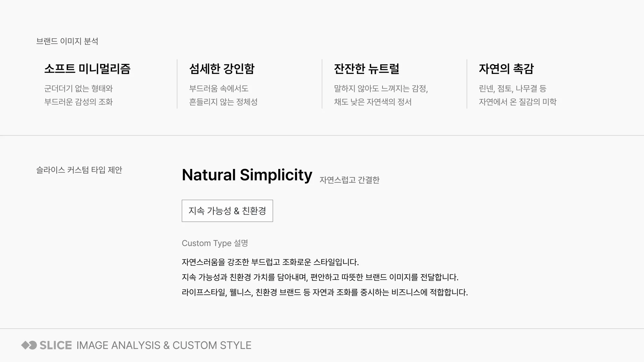Click the sentence starting '자연스러움을 강조한'
Image resolution: width=644 pixels, height=362 pixels.
(x=270, y=262)
